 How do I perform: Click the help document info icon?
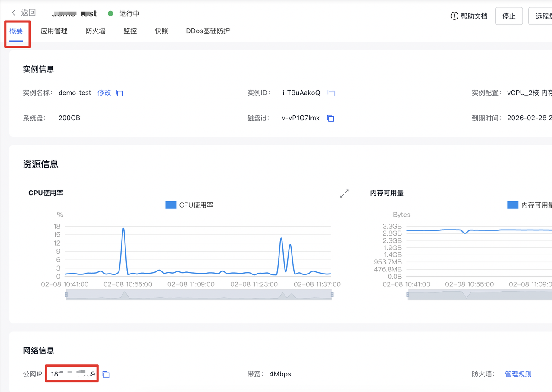[x=454, y=16]
